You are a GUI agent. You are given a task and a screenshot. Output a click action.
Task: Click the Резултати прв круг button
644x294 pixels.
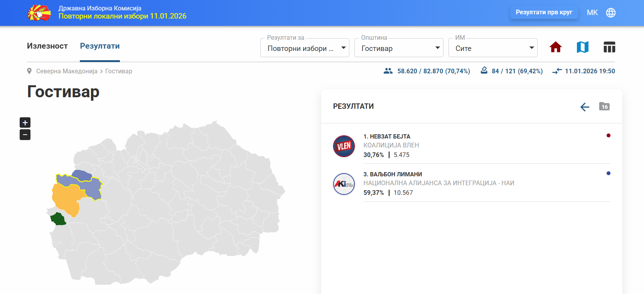click(x=544, y=12)
